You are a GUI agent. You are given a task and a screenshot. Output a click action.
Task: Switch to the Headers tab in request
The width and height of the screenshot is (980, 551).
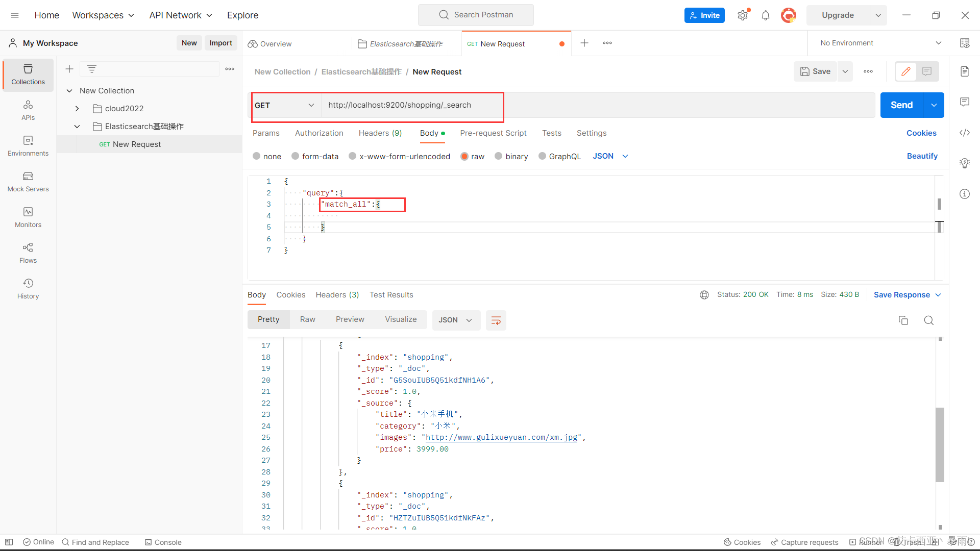pos(380,133)
